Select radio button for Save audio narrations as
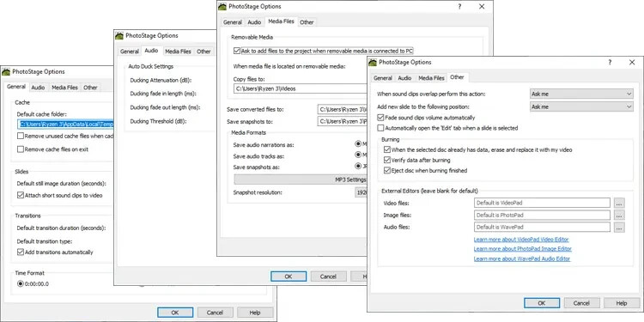The width and height of the screenshot is (644, 322). click(358, 144)
